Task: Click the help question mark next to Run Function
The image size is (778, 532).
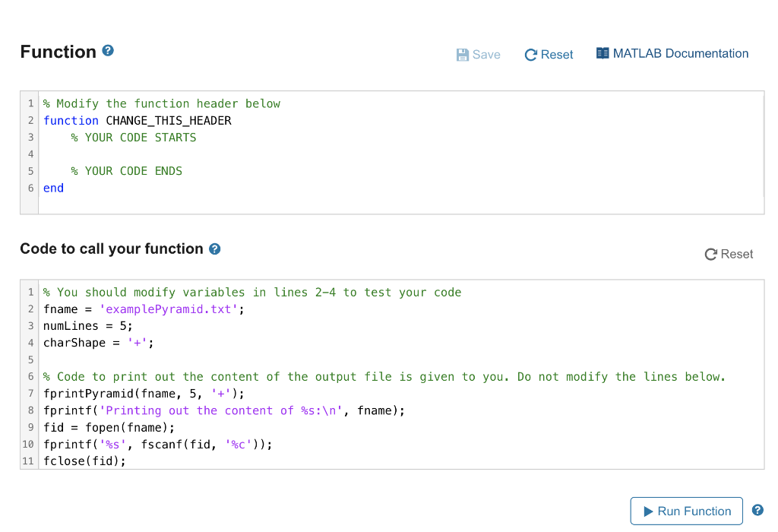Action: [757, 511]
